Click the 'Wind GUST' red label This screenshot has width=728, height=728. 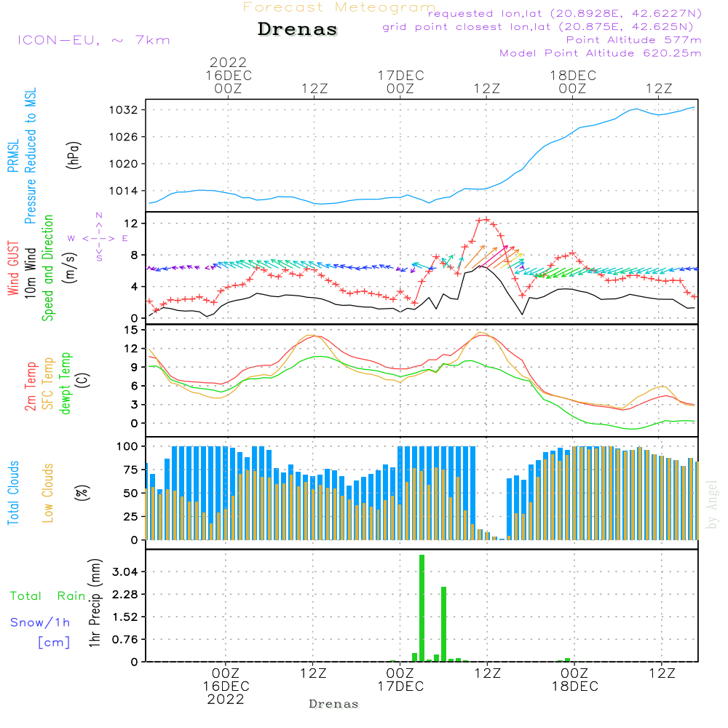[x=13, y=268]
